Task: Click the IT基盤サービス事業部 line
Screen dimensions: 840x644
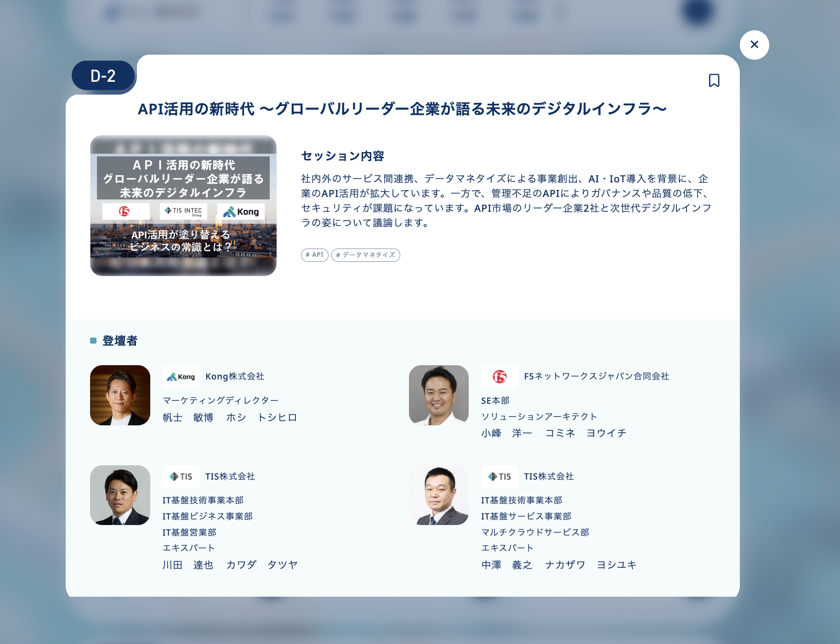Action: pyautogui.click(x=526, y=516)
